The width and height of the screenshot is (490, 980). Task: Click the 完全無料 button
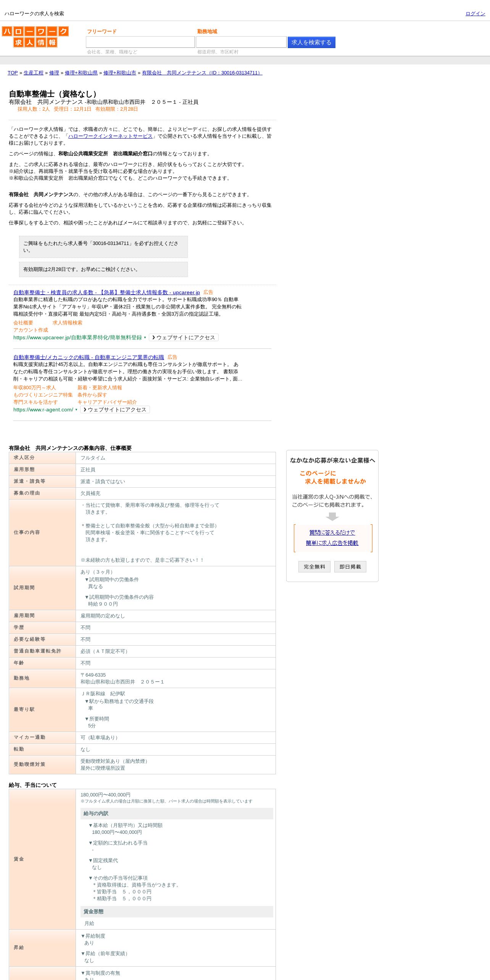(x=314, y=567)
